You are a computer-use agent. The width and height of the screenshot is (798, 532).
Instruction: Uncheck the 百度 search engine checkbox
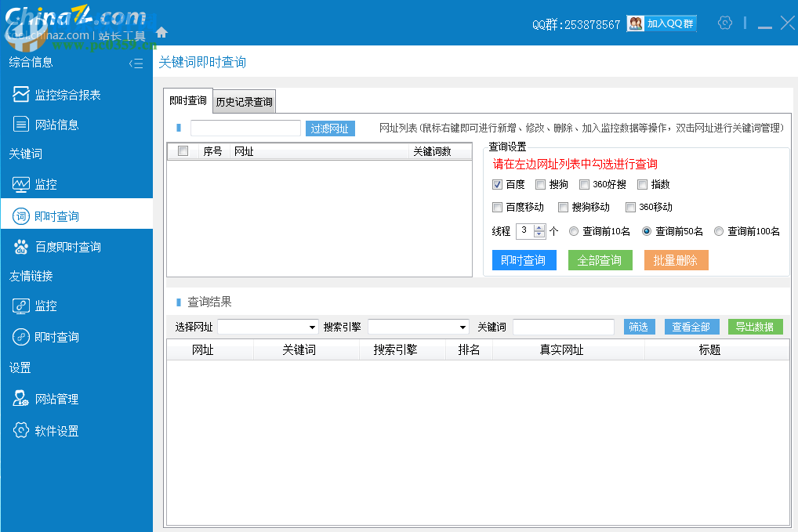tap(497, 184)
